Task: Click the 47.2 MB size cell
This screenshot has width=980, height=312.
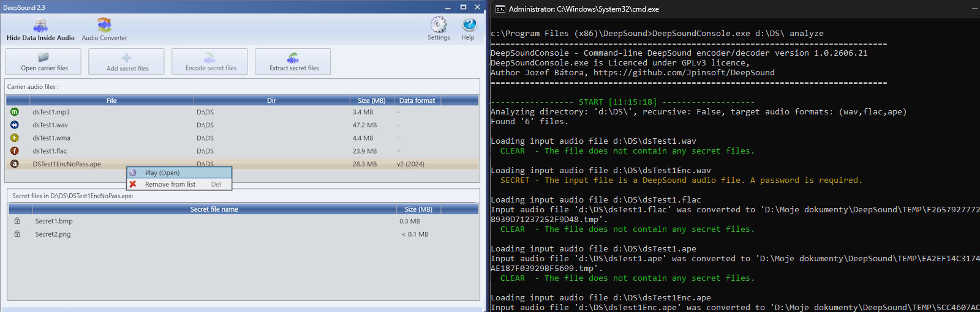Action: click(364, 125)
